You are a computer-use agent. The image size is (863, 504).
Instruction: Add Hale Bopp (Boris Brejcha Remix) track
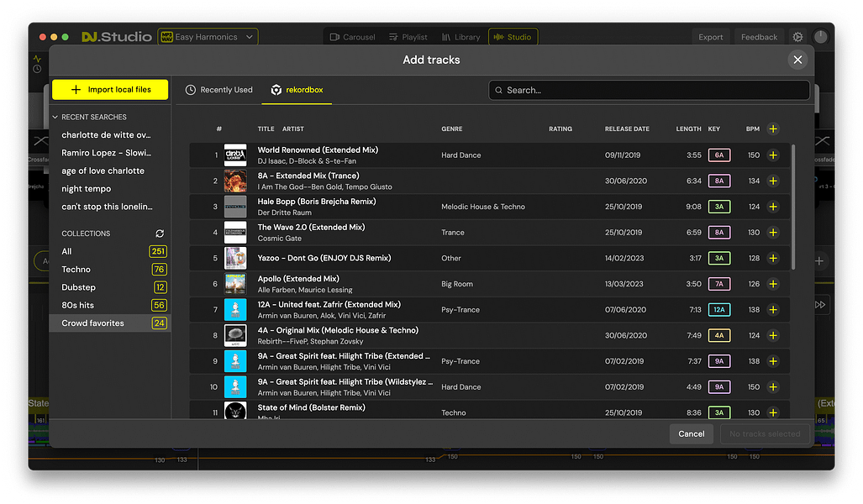click(773, 207)
